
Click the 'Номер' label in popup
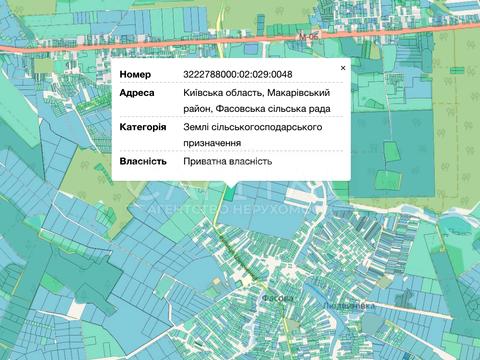(135, 74)
